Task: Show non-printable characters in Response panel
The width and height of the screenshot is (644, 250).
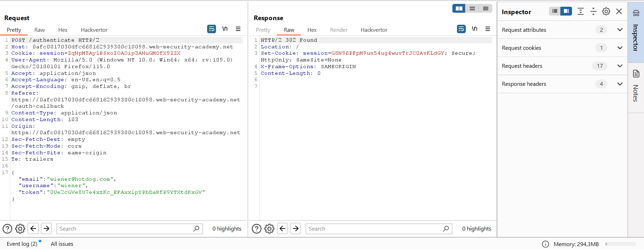Action: coord(475,29)
